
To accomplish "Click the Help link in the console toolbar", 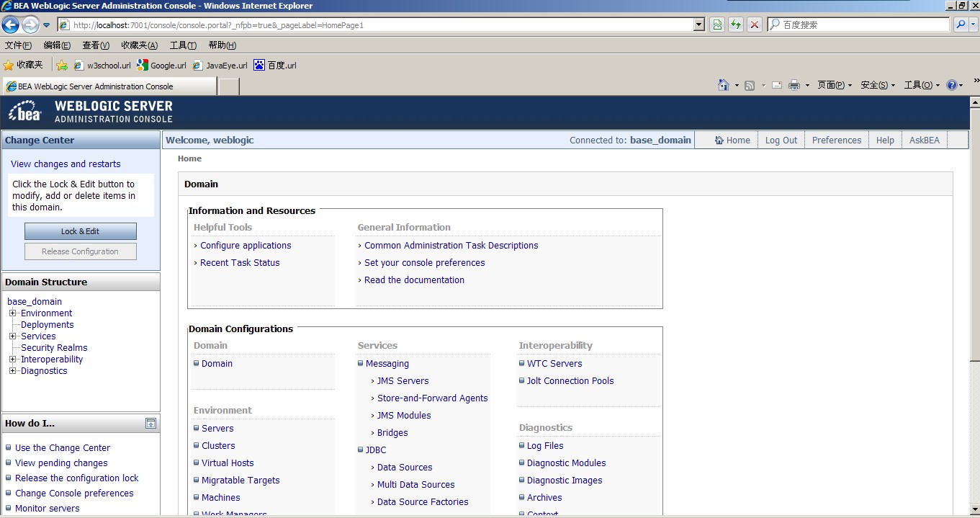I will click(885, 140).
